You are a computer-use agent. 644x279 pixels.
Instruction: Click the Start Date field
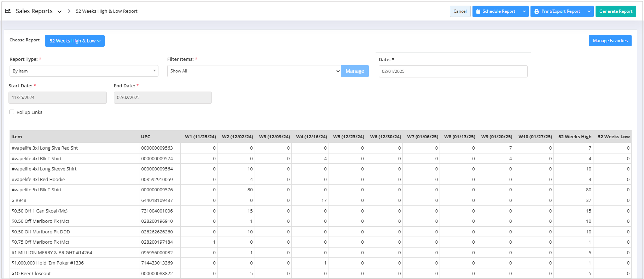pyautogui.click(x=58, y=98)
